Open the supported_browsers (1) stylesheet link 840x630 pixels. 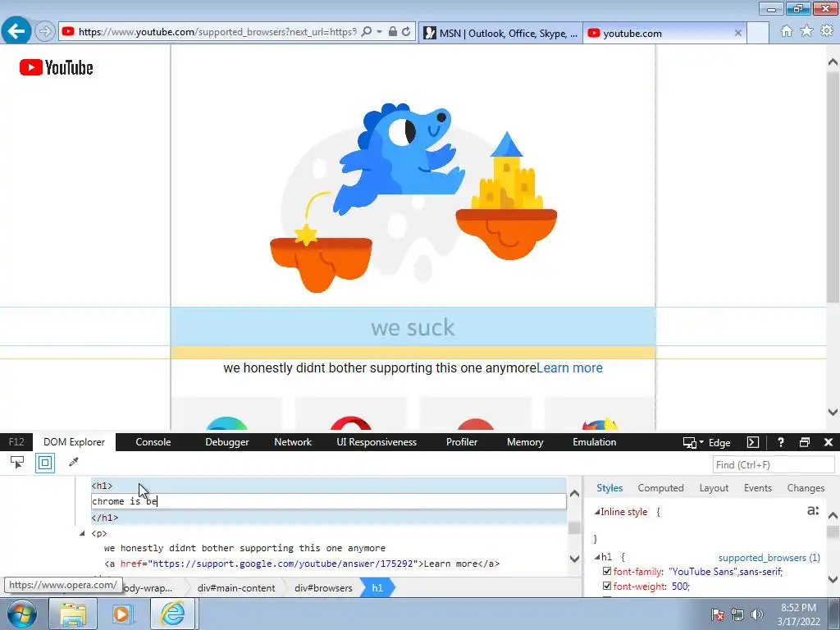point(769,558)
